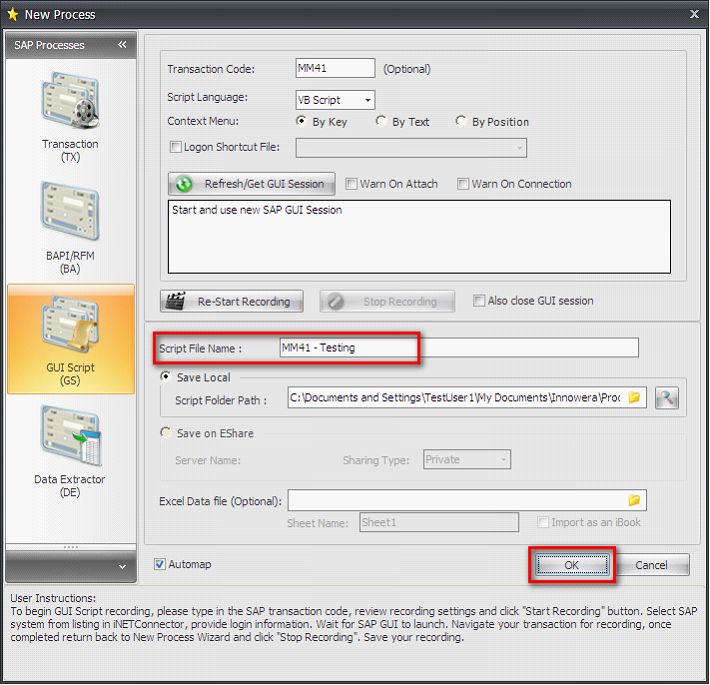The width and height of the screenshot is (710, 685).
Task: Uncheck the Automap checkbox
Action: pos(160,565)
